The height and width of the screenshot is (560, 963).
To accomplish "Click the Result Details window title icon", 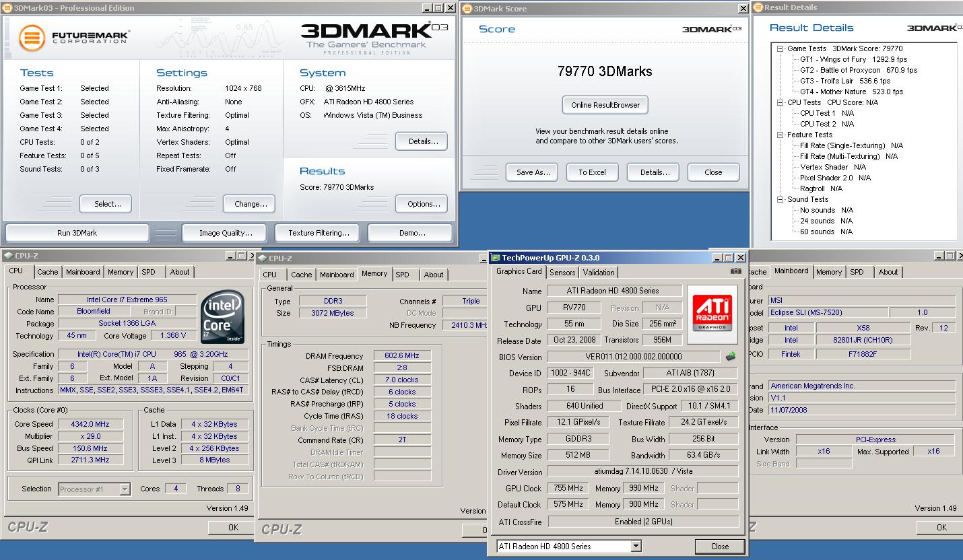I will coord(757,7).
